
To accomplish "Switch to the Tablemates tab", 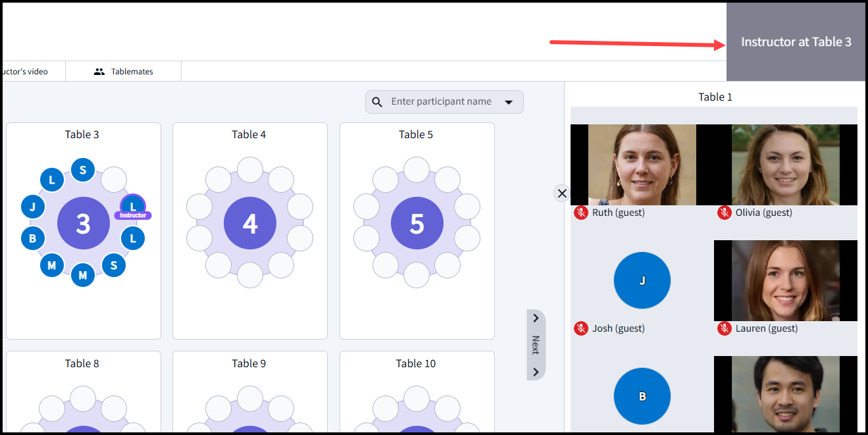I will click(x=124, y=71).
